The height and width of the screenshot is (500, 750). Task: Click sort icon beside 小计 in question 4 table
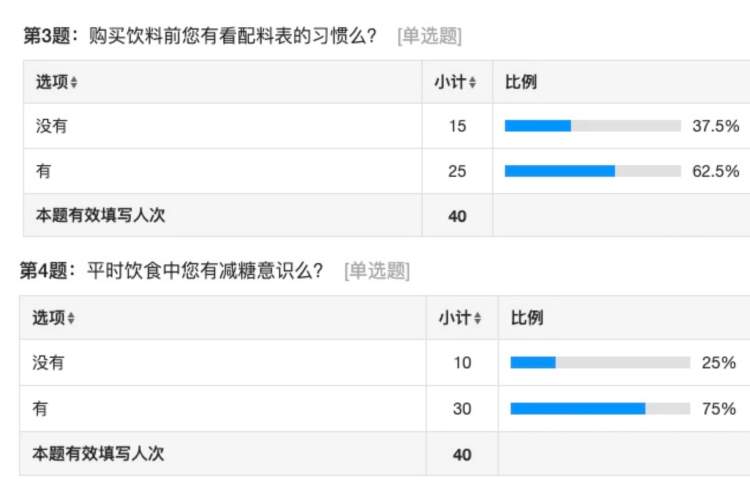477,319
